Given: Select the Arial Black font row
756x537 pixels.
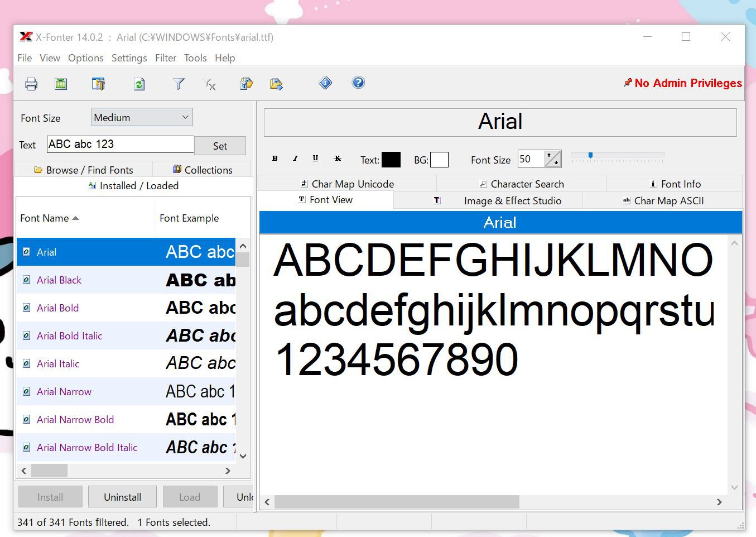Looking at the screenshot, I should click(x=126, y=280).
